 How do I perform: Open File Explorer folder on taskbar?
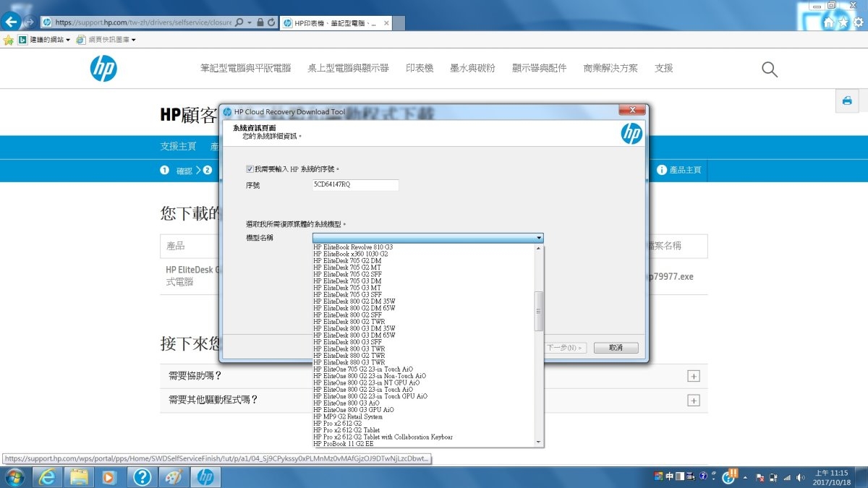point(79,477)
